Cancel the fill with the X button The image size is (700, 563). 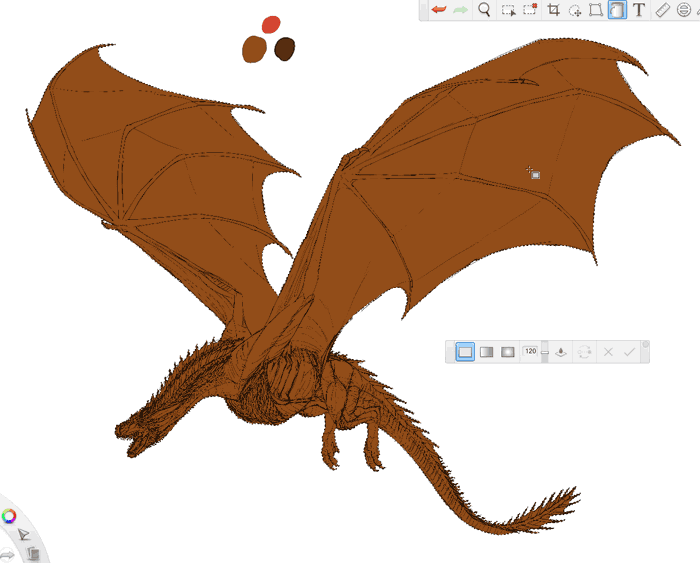(x=608, y=352)
